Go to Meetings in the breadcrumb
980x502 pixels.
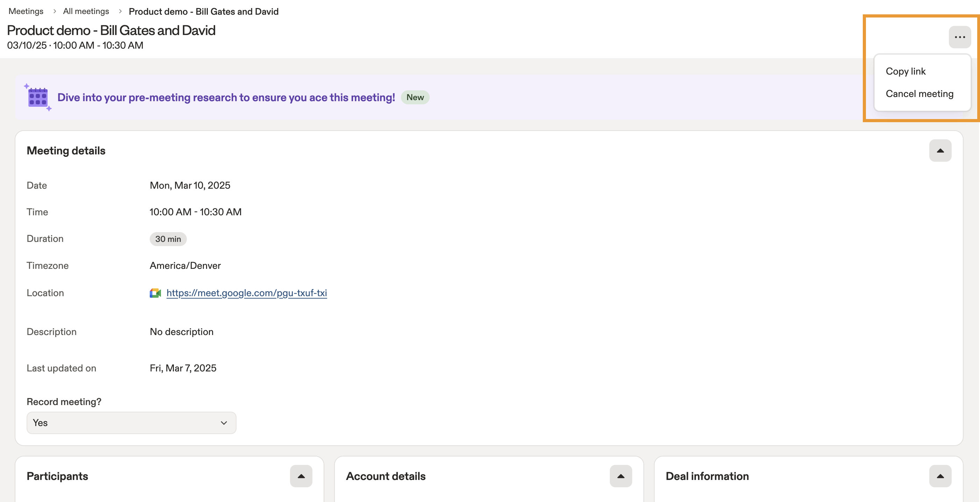pyautogui.click(x=26, y=12)
